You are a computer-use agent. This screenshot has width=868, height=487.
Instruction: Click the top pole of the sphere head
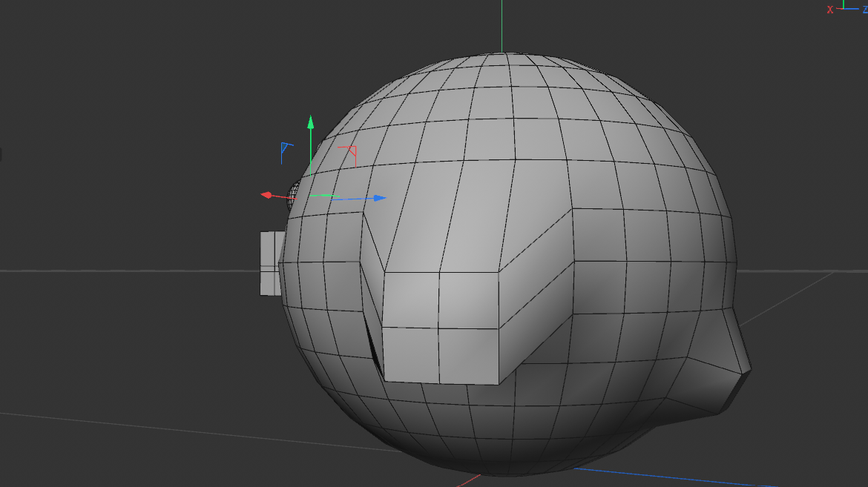click(502, 55)
